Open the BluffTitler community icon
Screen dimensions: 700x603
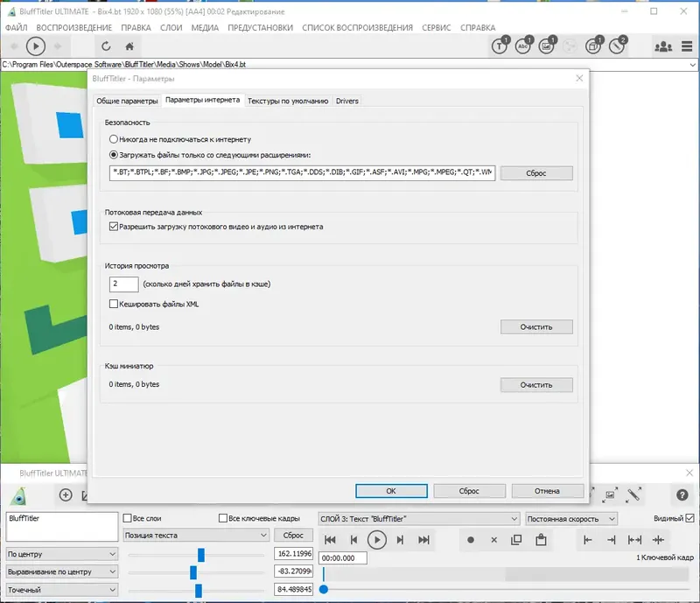[x=663, y=46]
